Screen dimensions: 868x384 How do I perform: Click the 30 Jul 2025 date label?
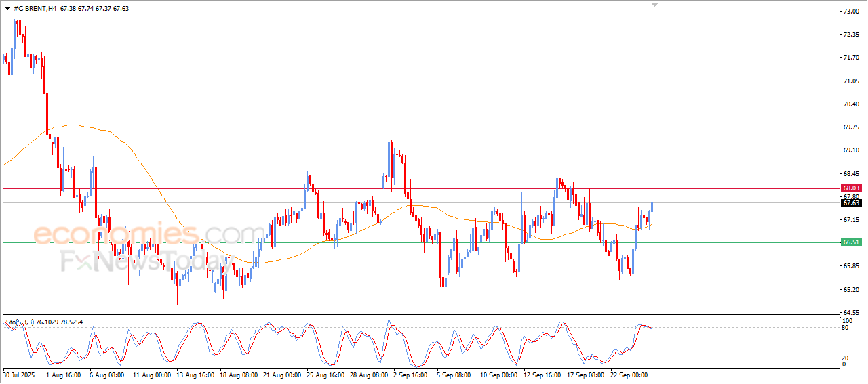click(18, 374)
